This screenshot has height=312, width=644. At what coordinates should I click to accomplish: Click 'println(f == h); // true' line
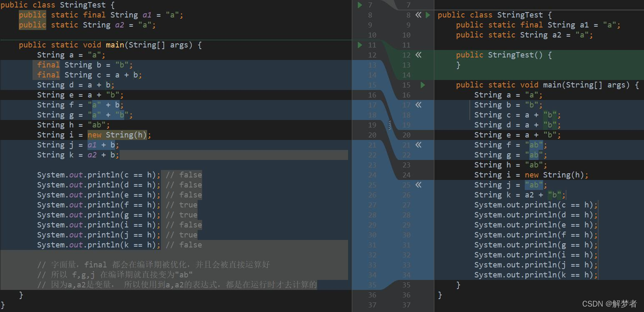coord(117,205)
